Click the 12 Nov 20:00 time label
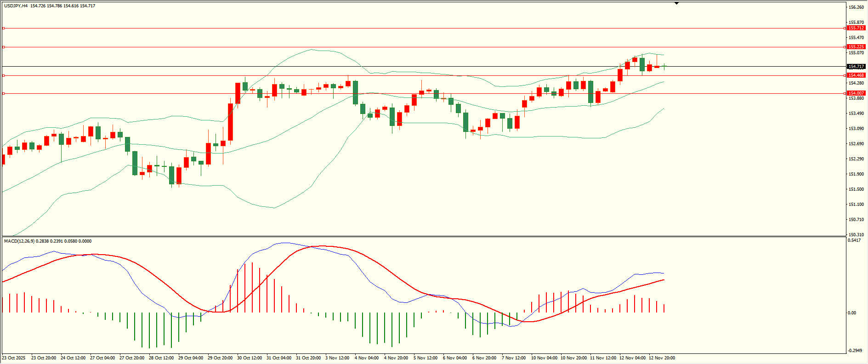 pos(662,358)
